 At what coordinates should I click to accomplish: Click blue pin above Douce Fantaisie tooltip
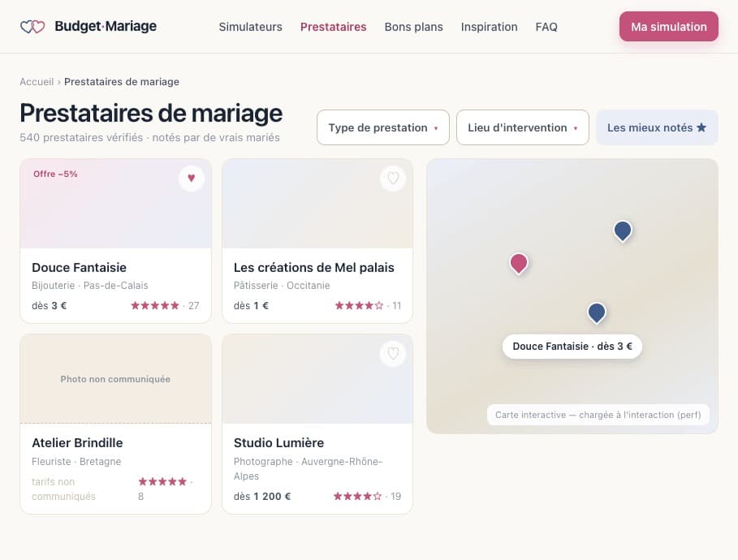[597, 313]
